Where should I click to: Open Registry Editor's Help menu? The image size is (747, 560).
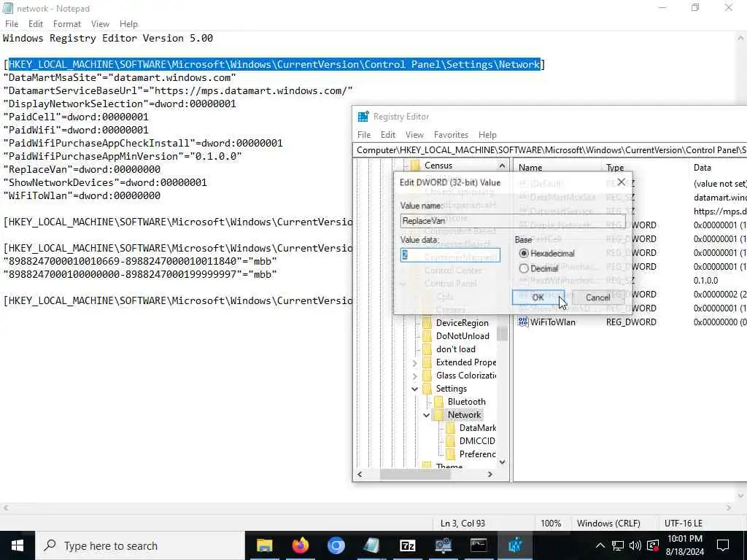[487, 135]
